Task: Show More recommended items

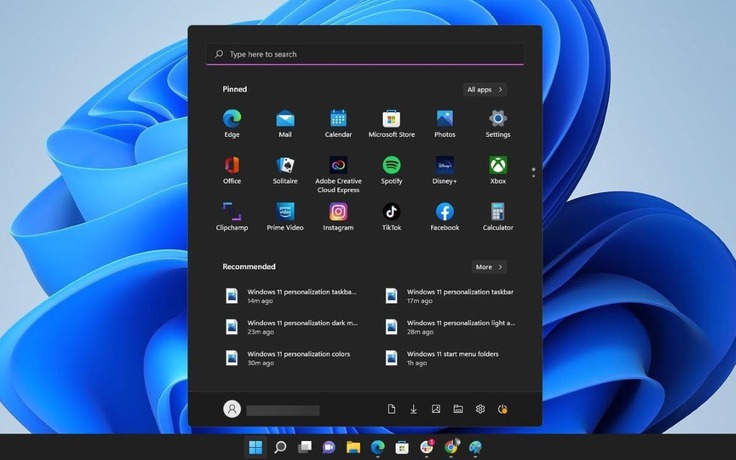Action: pos(489,267)
